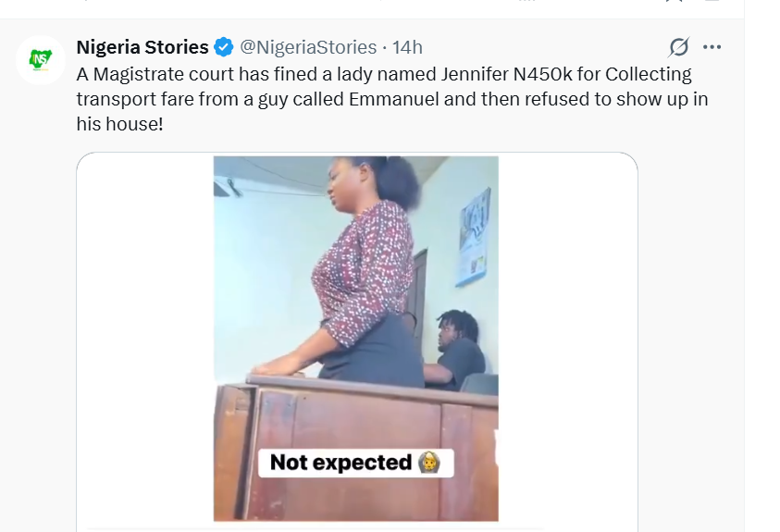Click the seated man in video background

tap(456, 352)
